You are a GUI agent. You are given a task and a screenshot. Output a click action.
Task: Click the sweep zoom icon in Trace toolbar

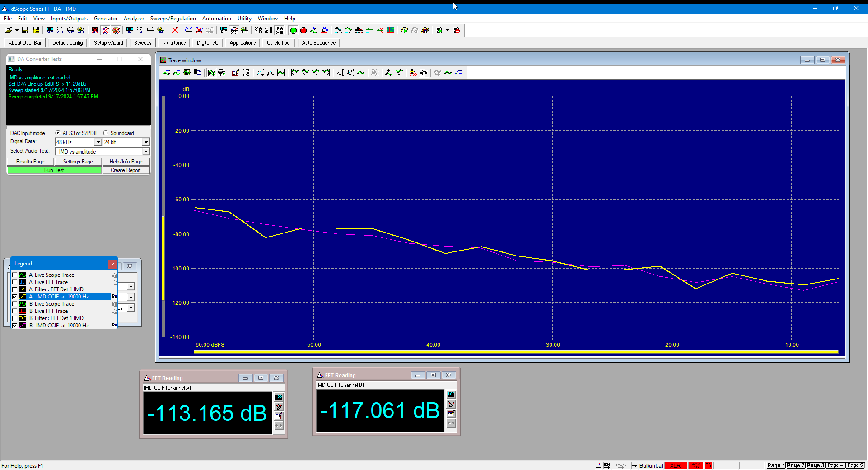(260, 72)
